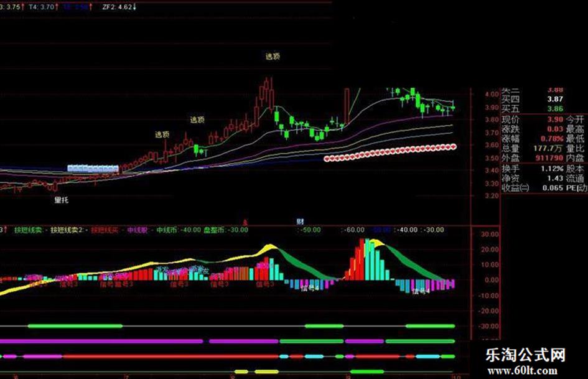Image resolution: width=588 pixels, height=379 pixels.
Task: Click the ZF2: 4.62 indicator value
Action: [x=119, y=7]
